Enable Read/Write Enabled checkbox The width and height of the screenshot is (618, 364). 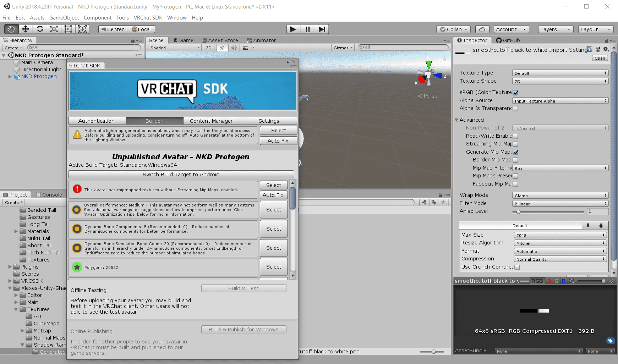(515, 136)
